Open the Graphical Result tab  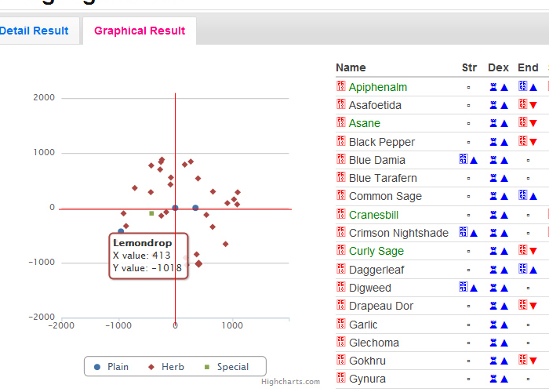(x=140, y=31)
